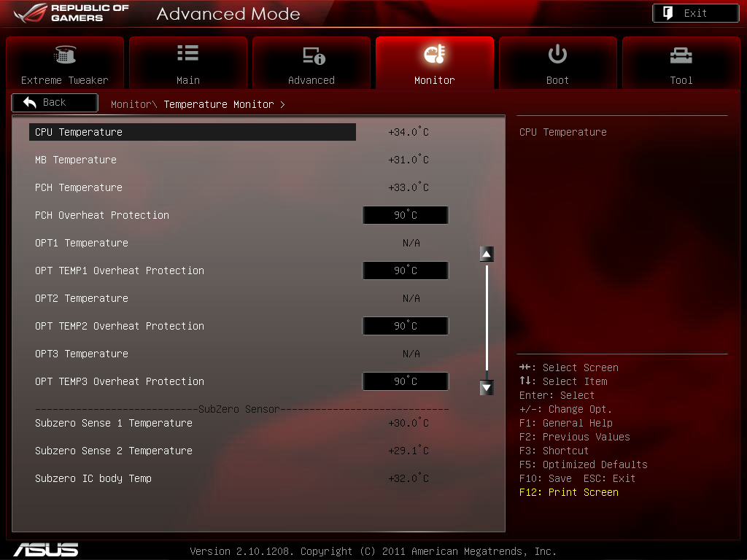
Task: Click the N/A value for OPT1 Temperature
Action: (x=411, y=243)
